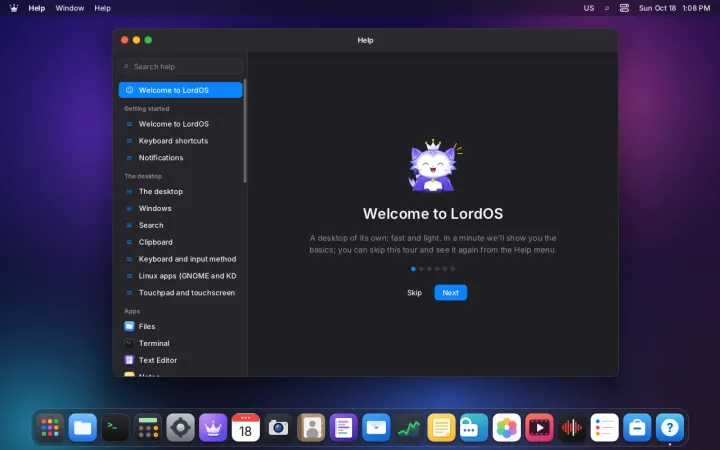
Task: Open the date and time in menu bar
Action: pyautogui.click(x=674, y=8)
